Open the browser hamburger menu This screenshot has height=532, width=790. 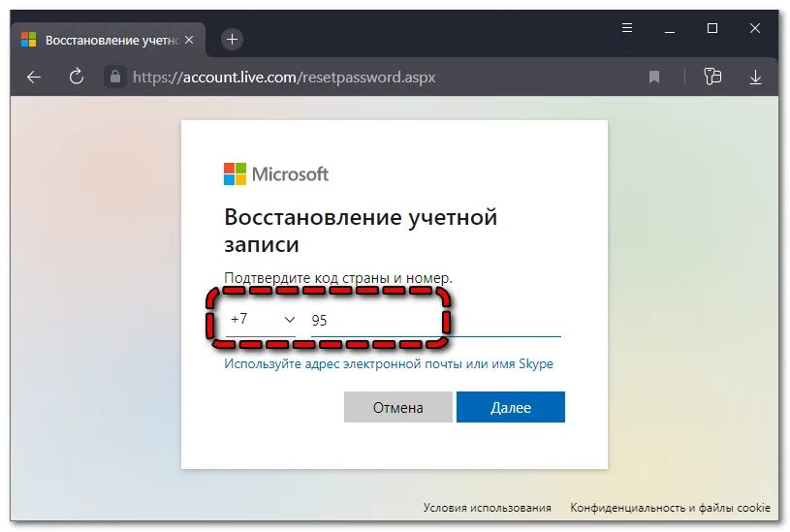point(627,28)
